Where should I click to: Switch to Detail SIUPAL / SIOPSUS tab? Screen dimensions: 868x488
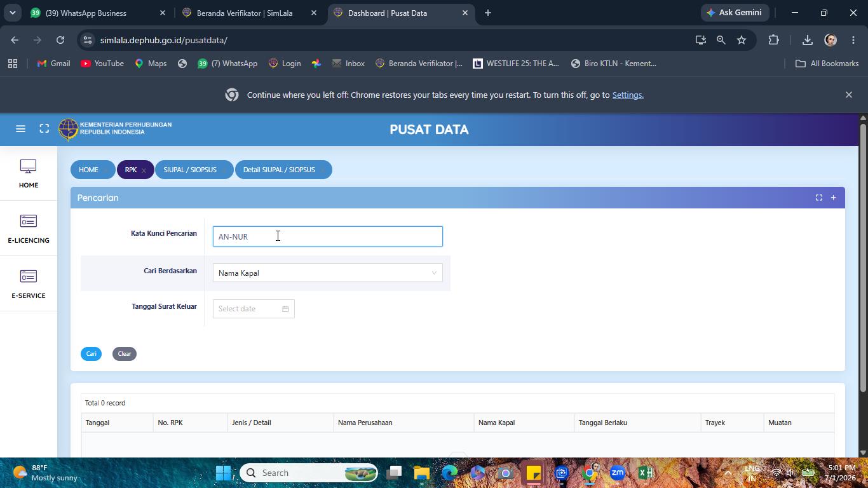279,170
